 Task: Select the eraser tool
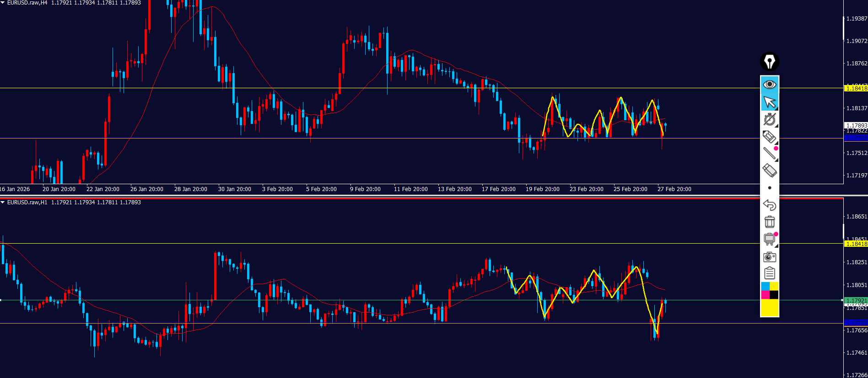770,170
